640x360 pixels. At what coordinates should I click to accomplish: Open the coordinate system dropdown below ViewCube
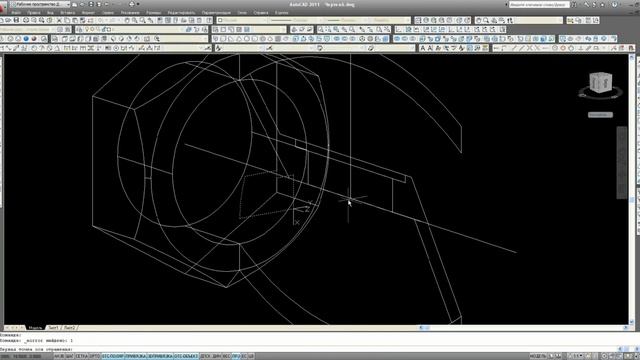(x=600, y=115)
